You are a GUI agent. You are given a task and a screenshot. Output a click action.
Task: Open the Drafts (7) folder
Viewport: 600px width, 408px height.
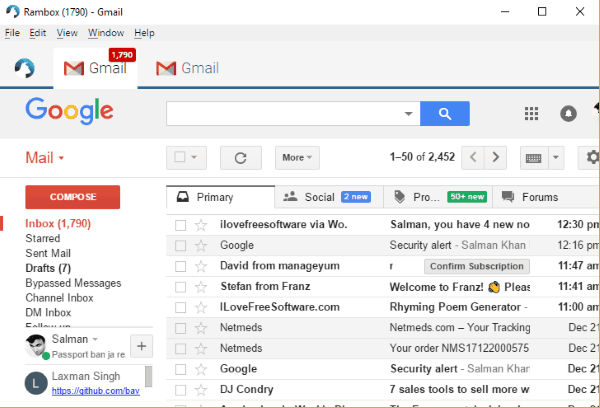click(x=48, y=268)
